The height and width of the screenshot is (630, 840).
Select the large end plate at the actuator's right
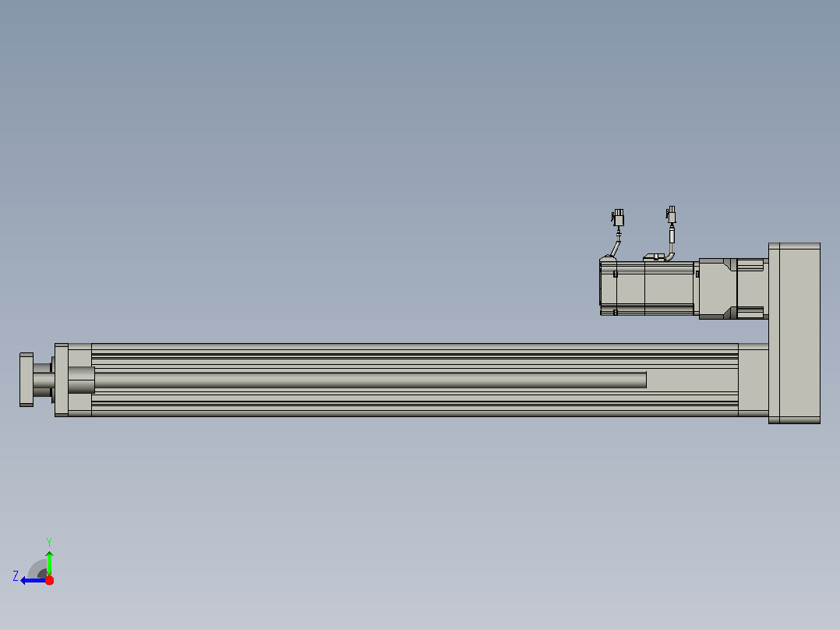[794, 333]
